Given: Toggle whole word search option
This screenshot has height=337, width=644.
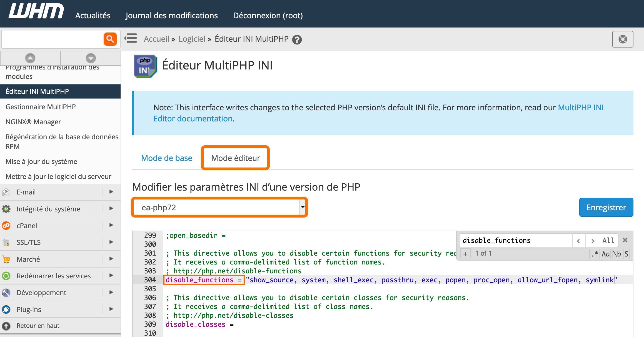Looking at the screenshot, I should point(617,254).
